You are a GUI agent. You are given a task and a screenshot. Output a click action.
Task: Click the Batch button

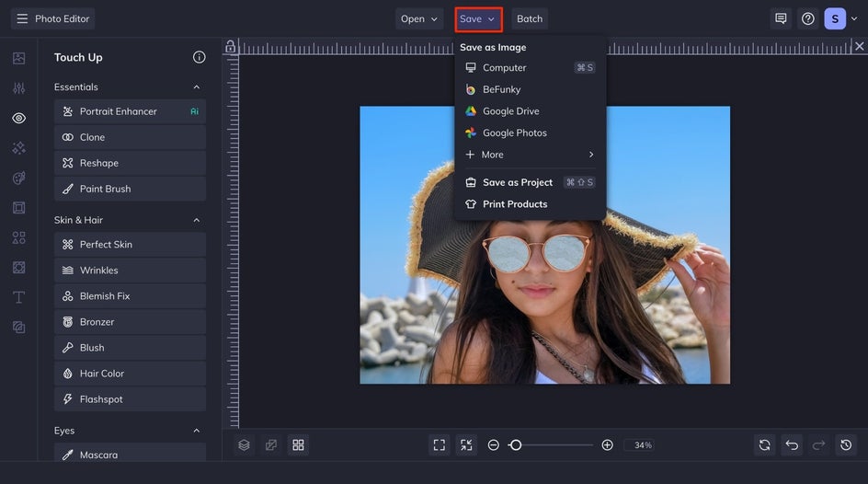530,18
